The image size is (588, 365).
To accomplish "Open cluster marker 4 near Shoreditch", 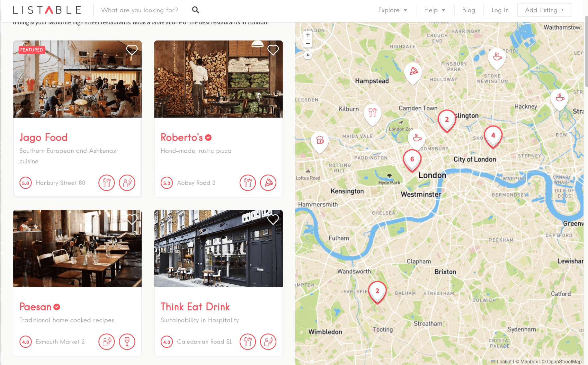I will coord(493,137).
